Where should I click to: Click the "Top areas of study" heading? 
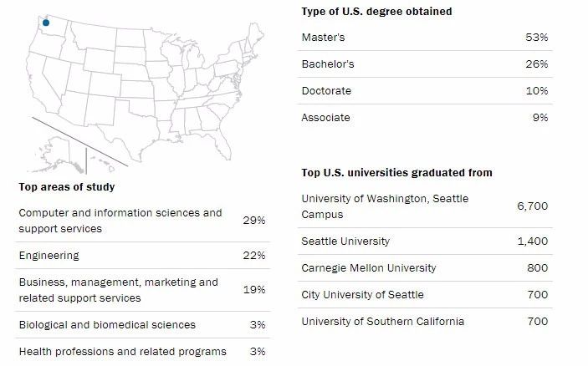tap(66, 187)
